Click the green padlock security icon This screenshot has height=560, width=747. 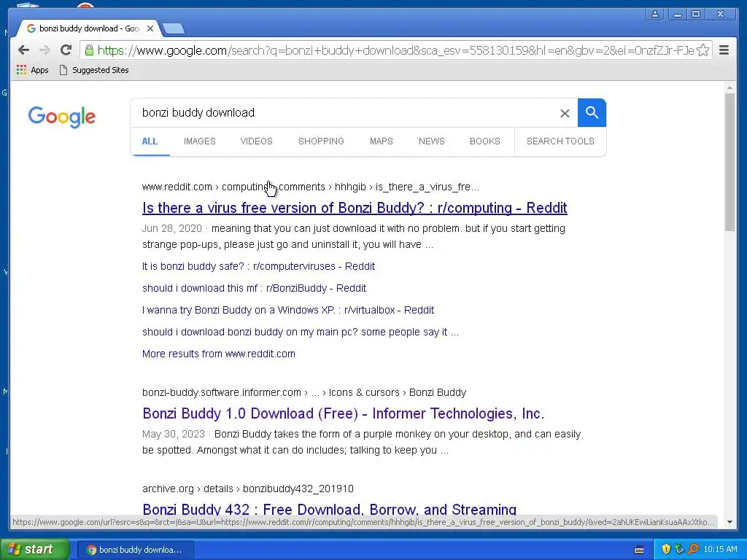point(89,50)
